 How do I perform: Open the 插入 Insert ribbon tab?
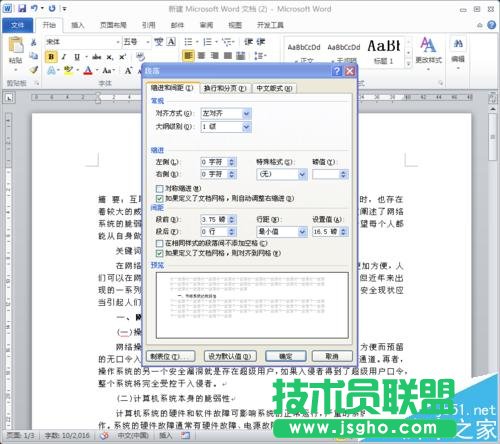tap(78, 25)
